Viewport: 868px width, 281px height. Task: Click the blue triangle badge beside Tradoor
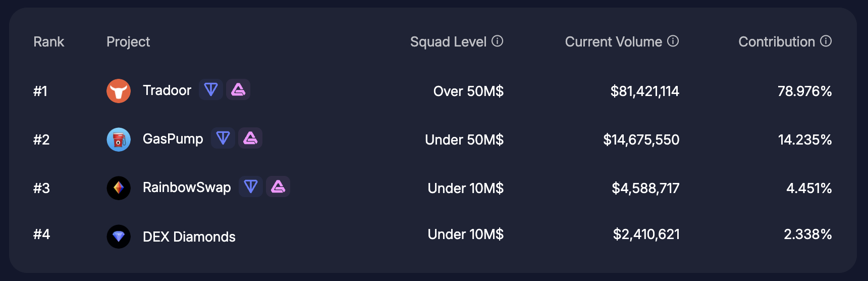(x=211, y=90)
